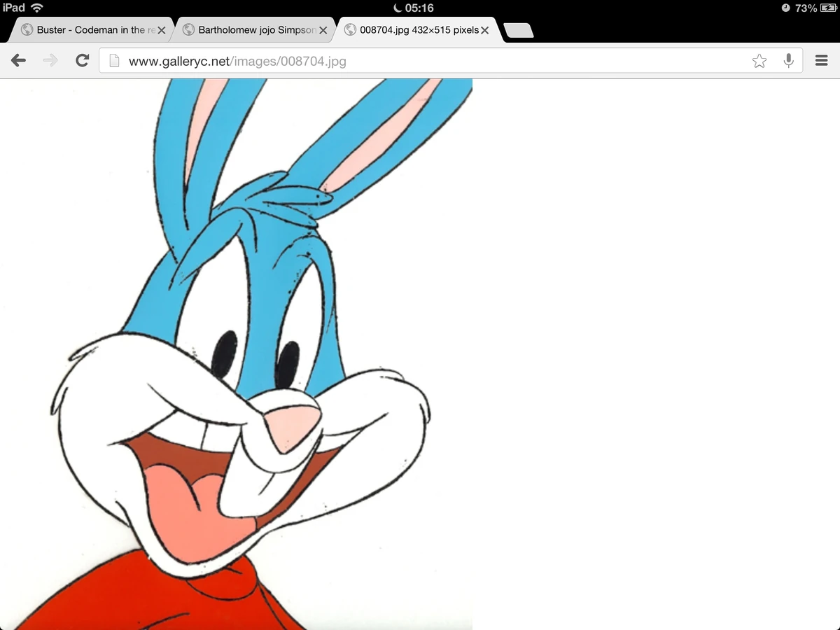Tap the forward navigation arrow
The height and width of the screenshot is (630, 840).
point(50,60)
